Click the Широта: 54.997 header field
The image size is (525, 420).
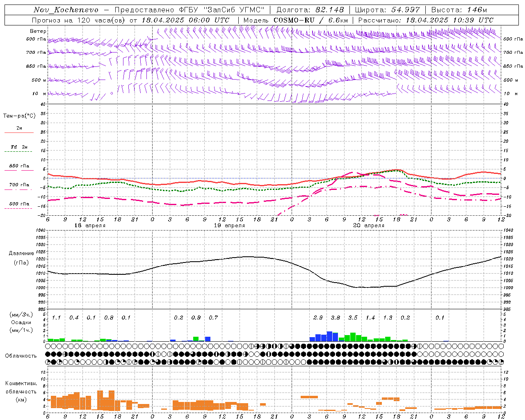click(387, 10)
